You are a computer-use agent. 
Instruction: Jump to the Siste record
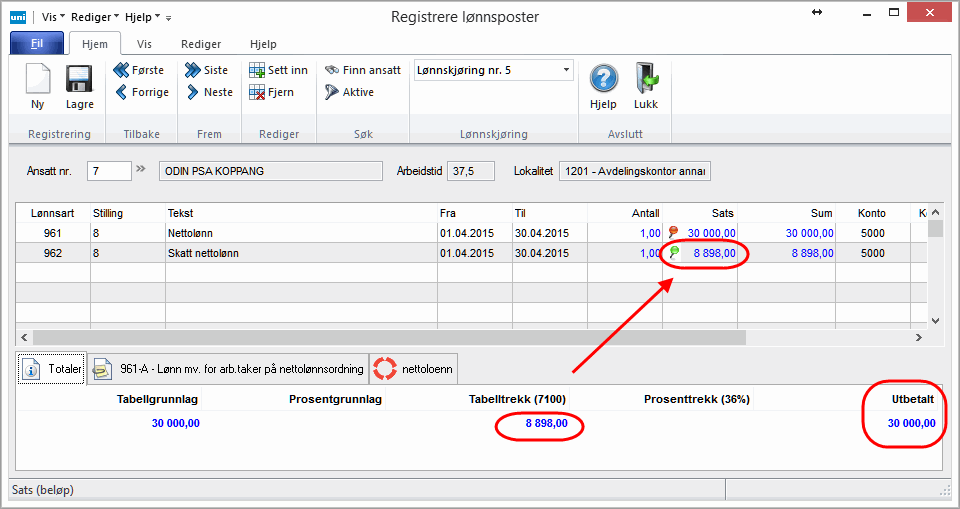click(x=206, y=70)
